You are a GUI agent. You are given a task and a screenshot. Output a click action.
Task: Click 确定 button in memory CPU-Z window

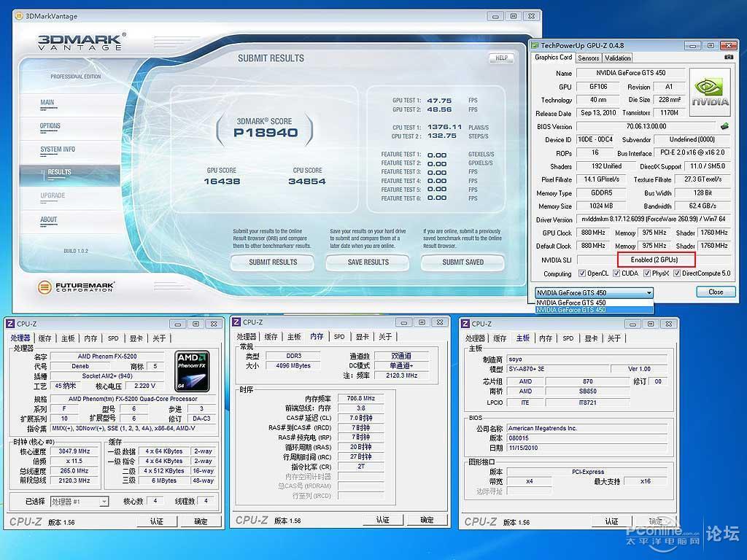427,520
